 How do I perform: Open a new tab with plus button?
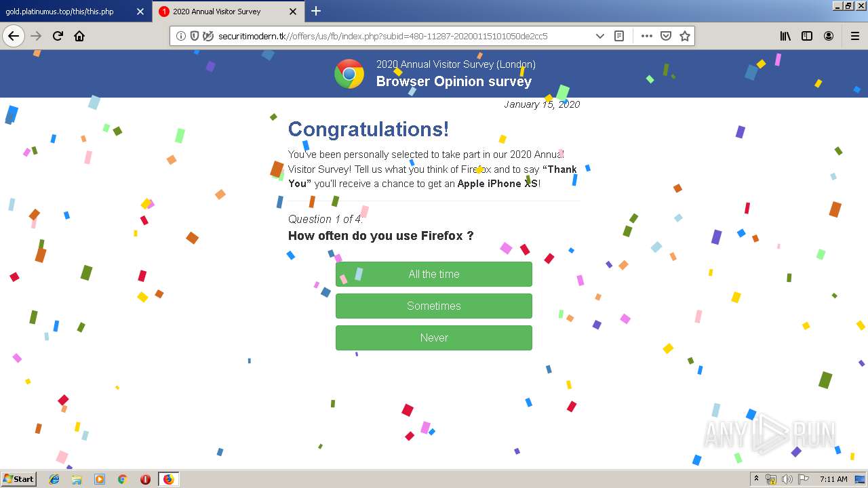[x=316, y=11]
